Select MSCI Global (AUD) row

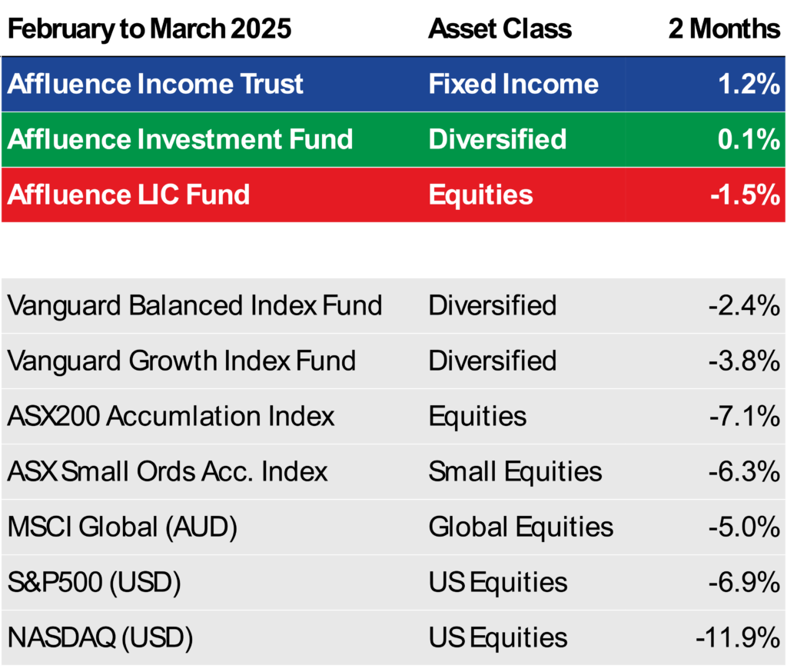[393, 527]
